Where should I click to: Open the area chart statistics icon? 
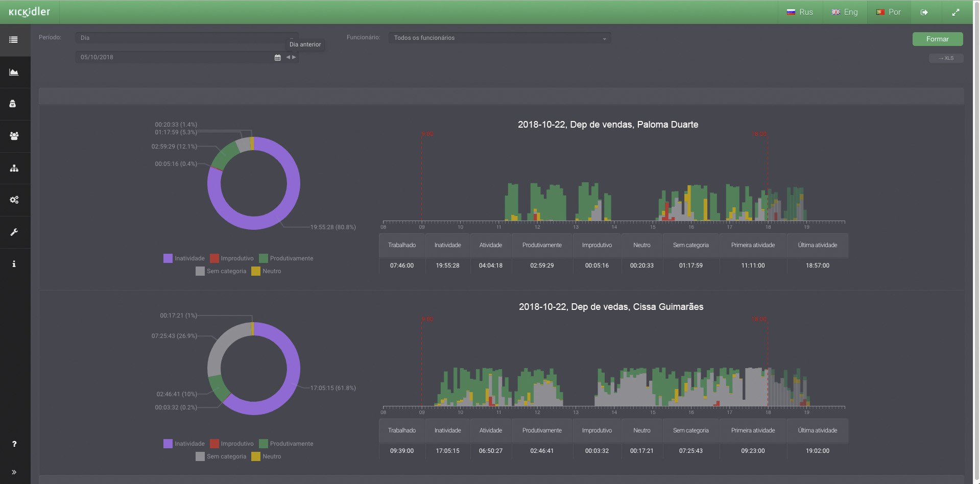pyautogui.click(x=14, y=72)
